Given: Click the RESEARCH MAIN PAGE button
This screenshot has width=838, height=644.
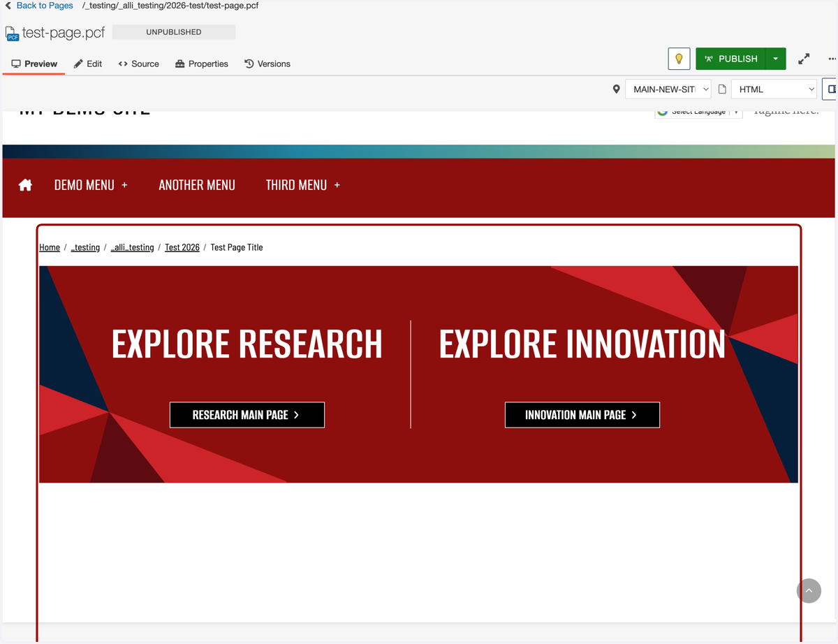Looking at the screenshot, I should 247,415.
